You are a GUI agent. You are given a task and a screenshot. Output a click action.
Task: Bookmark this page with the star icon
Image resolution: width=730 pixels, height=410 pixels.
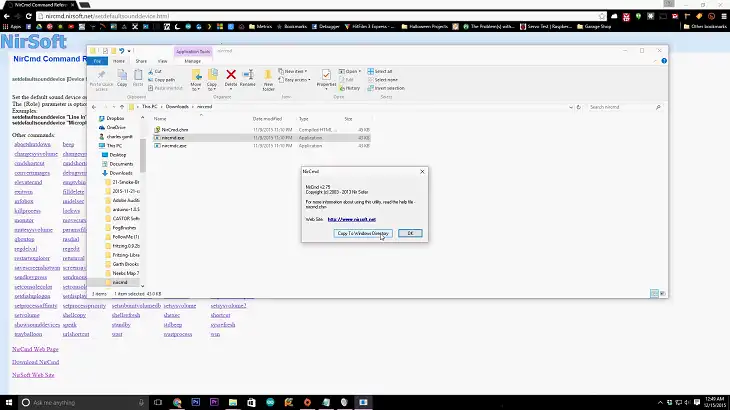coord(602,16)
